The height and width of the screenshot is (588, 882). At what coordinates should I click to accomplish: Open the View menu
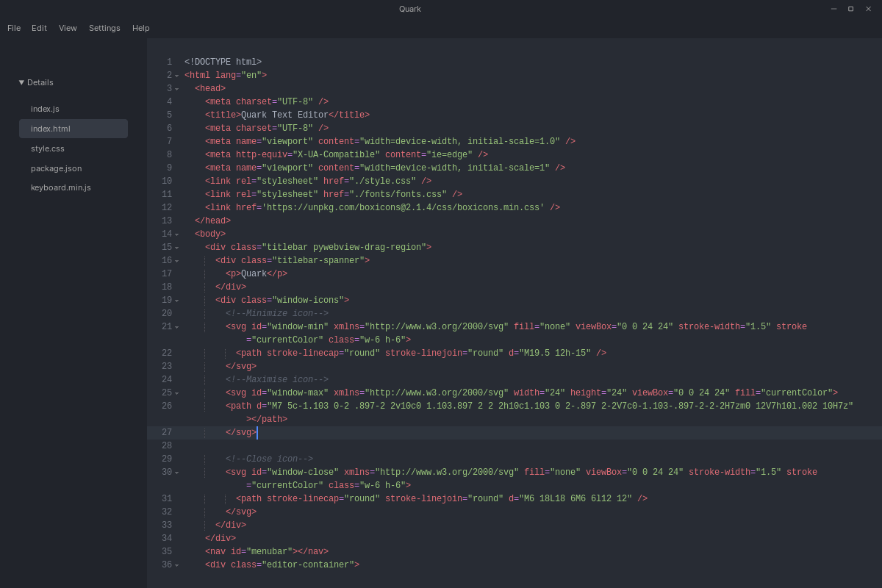tap(68, 28)
